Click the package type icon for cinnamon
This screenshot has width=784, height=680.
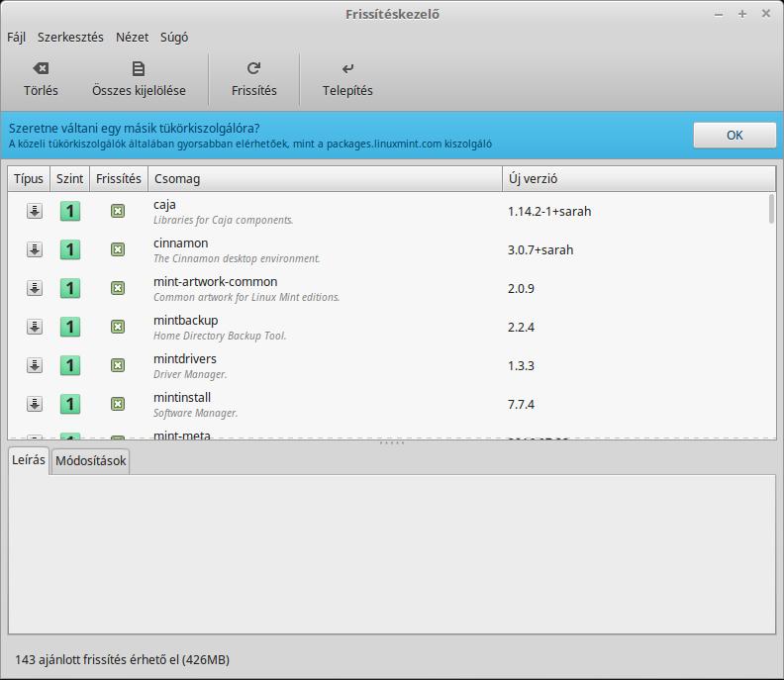[35, 249]
